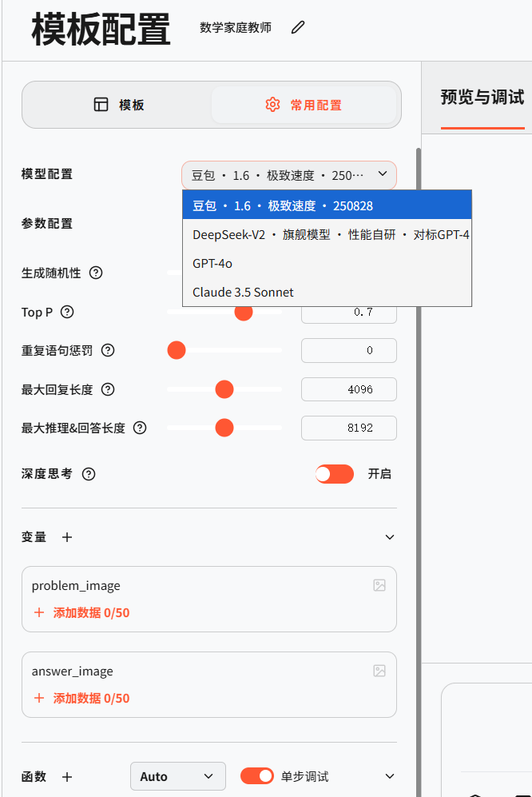
Task: Click help icon beside 最大回复长度
Action: 108,389
